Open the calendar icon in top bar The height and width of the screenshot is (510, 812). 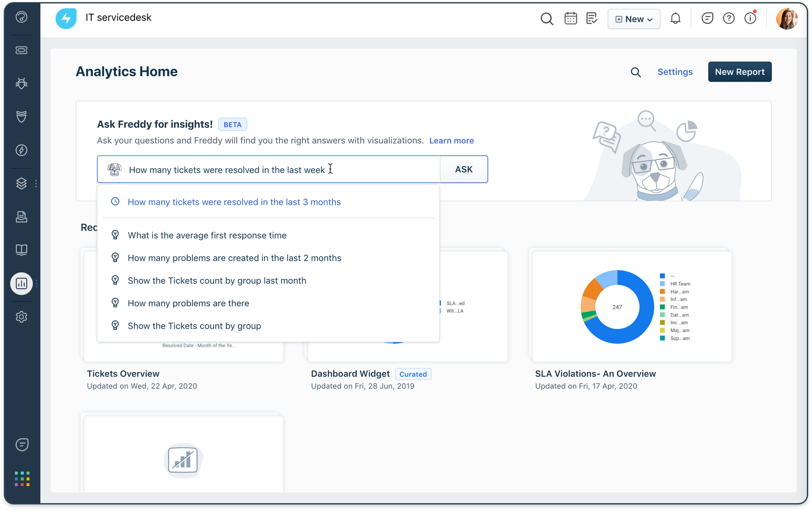pyautogui.click(x=570, y=19)
